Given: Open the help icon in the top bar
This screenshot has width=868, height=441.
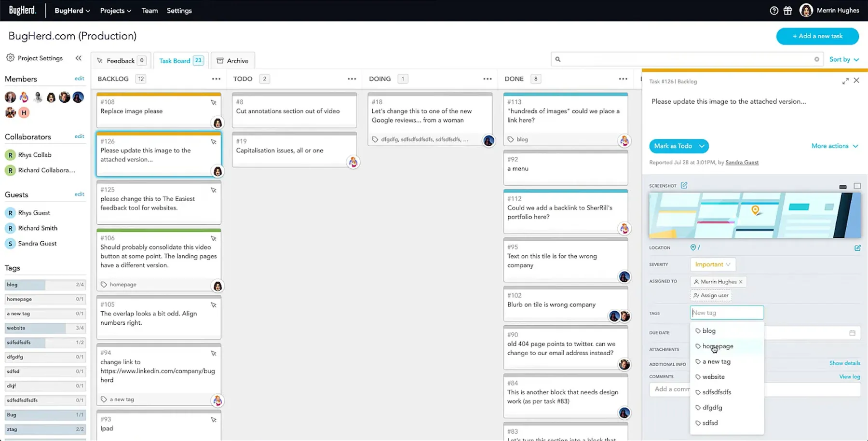Looking at the screenshot, I should (774, 10).
